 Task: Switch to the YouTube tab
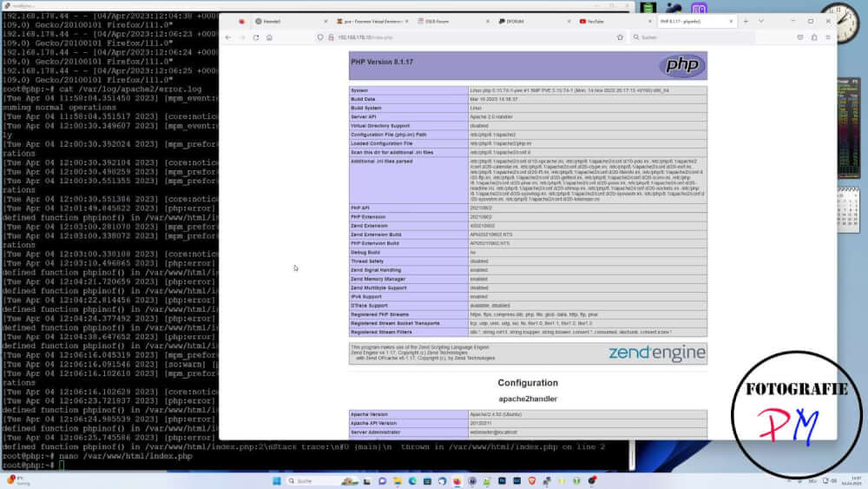(x=614, y=21)
